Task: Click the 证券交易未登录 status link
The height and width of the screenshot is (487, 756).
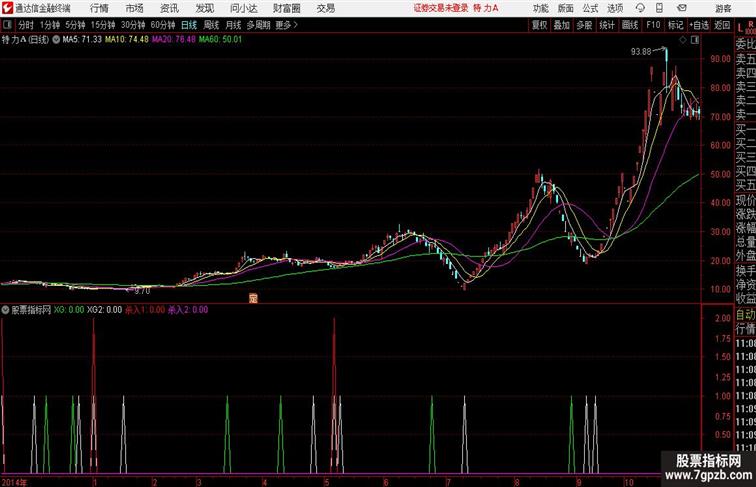Action: pyautogui.click(x=441, y=8)
